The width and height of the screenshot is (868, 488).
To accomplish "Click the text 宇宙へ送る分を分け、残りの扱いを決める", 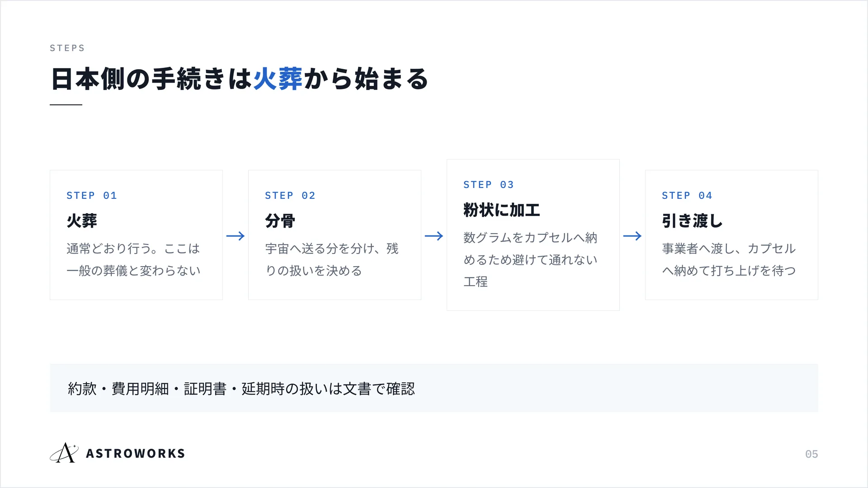I will click(x=332, y=259).
